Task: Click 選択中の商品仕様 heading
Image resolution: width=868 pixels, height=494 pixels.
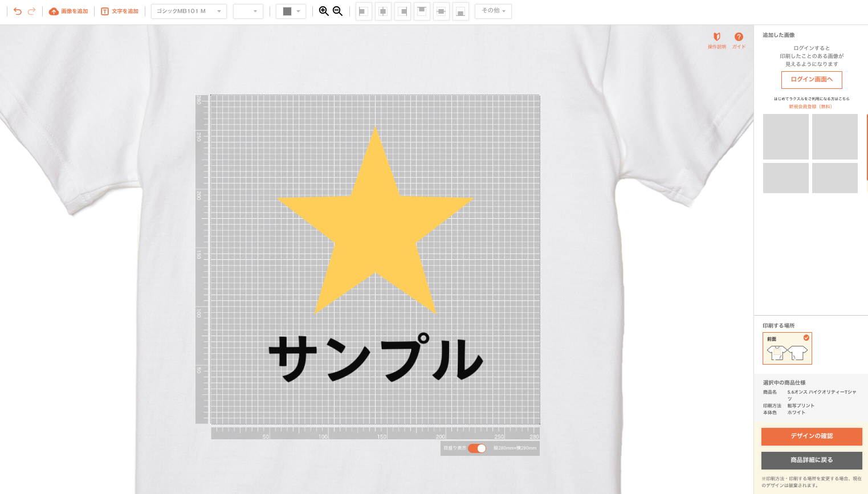Action: [x=784, y=383]
